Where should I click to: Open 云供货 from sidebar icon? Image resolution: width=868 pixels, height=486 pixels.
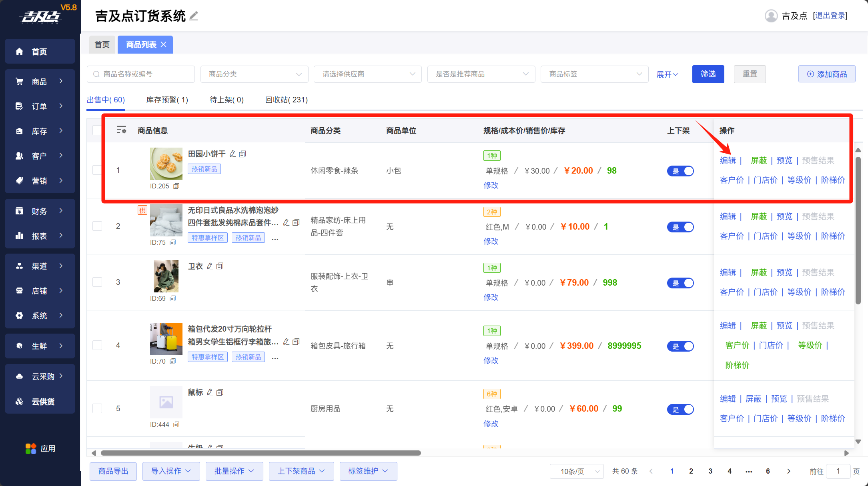point(19,401)
